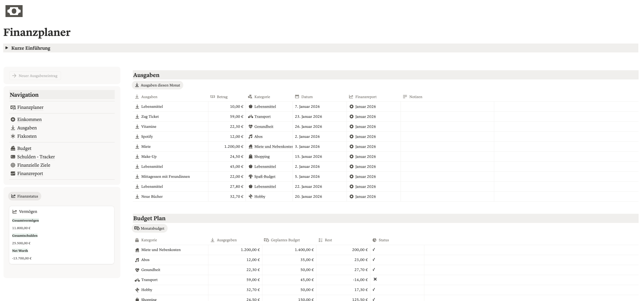Click the bicycle Transport category icon in Zug Ticket row
644x301 pixels.
tap(250, 116)
